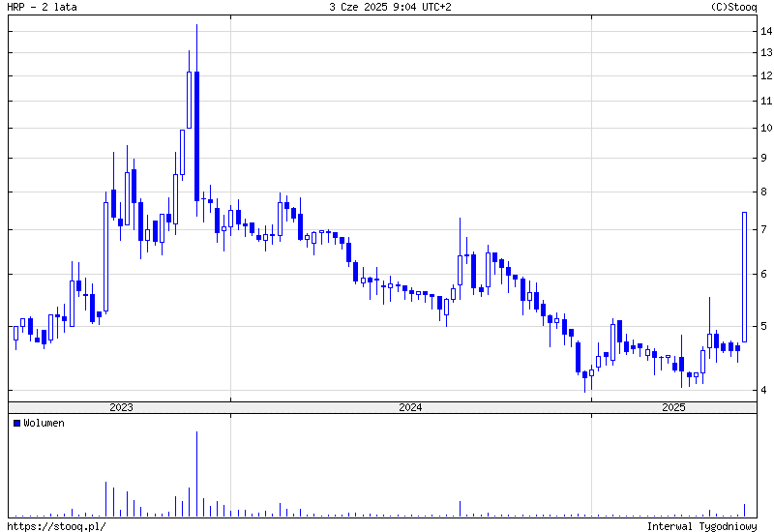Click the highest volume bar in 2023
Image resolution: width=774 pixels, height=532 pixels.
[196, 474]
